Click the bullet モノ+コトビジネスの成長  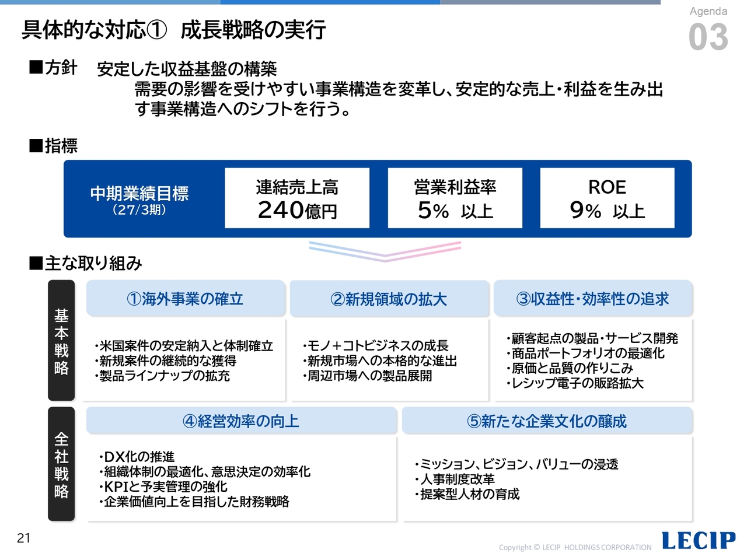click(376, 346)
